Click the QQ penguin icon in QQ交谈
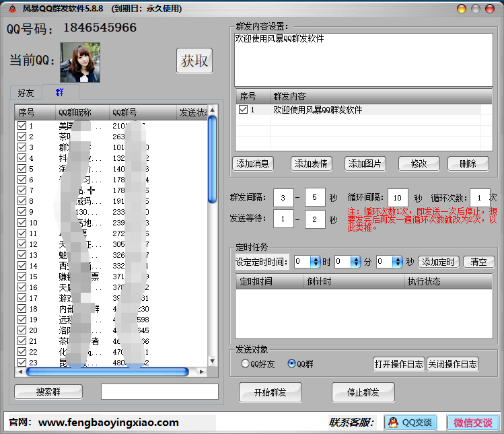The width and height of the screenshot is (504, 434). 393,423
